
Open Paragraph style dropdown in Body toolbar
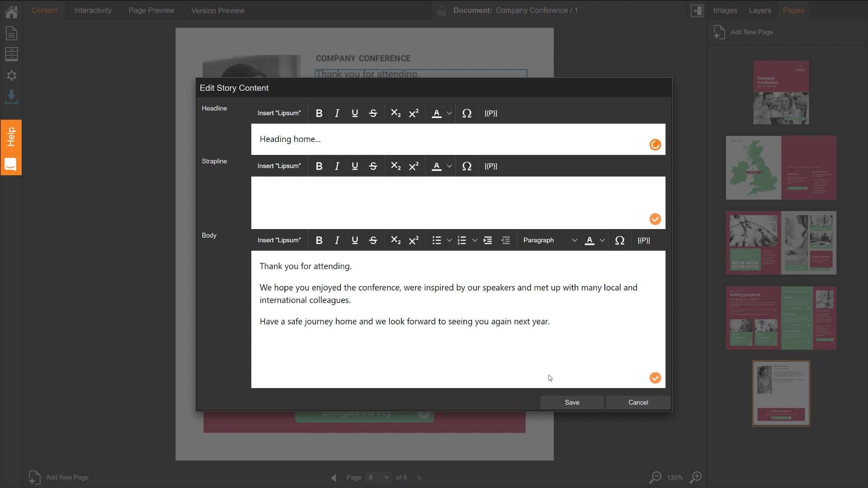coord(550,240)
